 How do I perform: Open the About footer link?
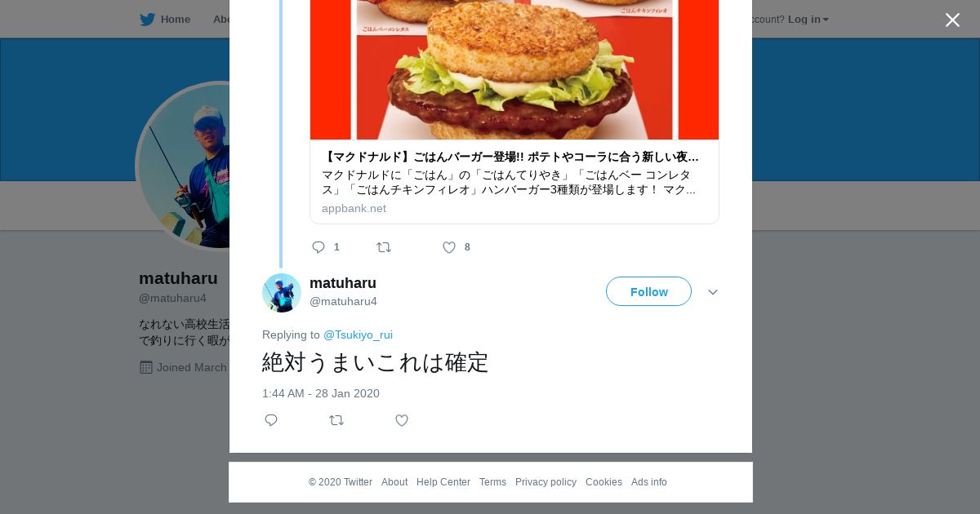pyautogui.click(x=394, y=482)
